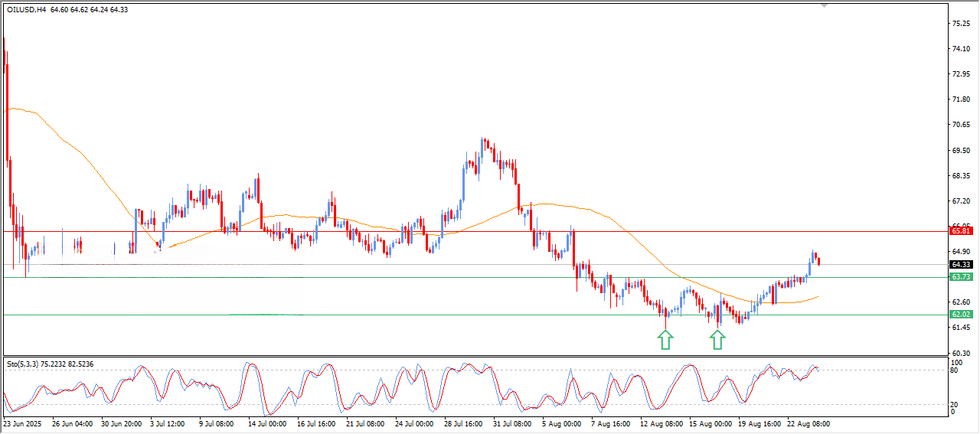Click the green 62.02 price tag
The height and width of the screenshot is (434, 980).
[x=961, y=315]
